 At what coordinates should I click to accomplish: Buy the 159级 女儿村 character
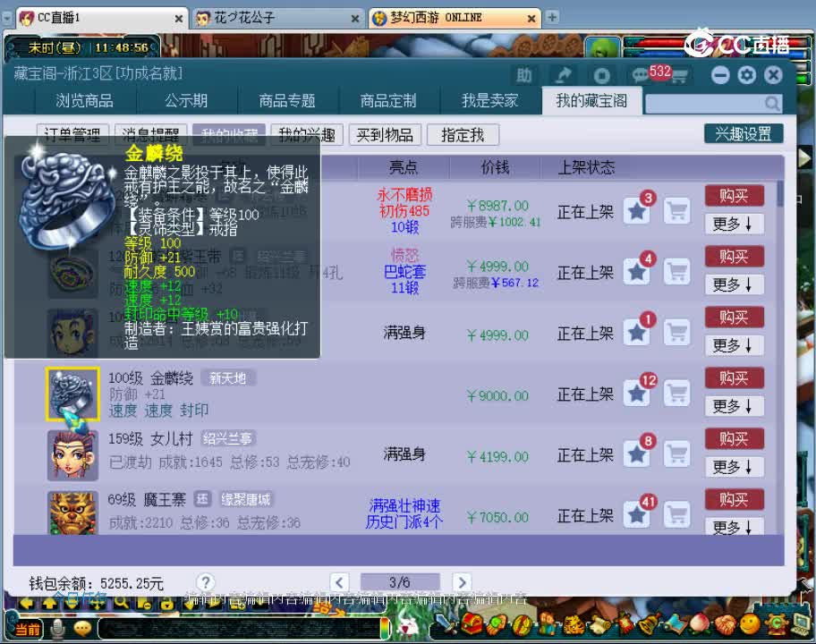click(x=734, y=439)
